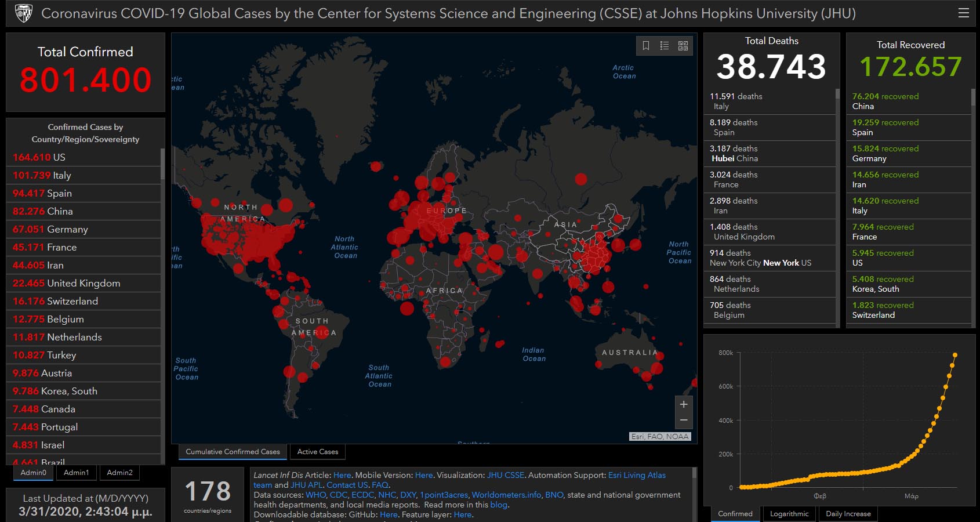Screen dimensions: 980x522
Task: Show the Daily Increase chart tab
Action: (x=848, y=514)
